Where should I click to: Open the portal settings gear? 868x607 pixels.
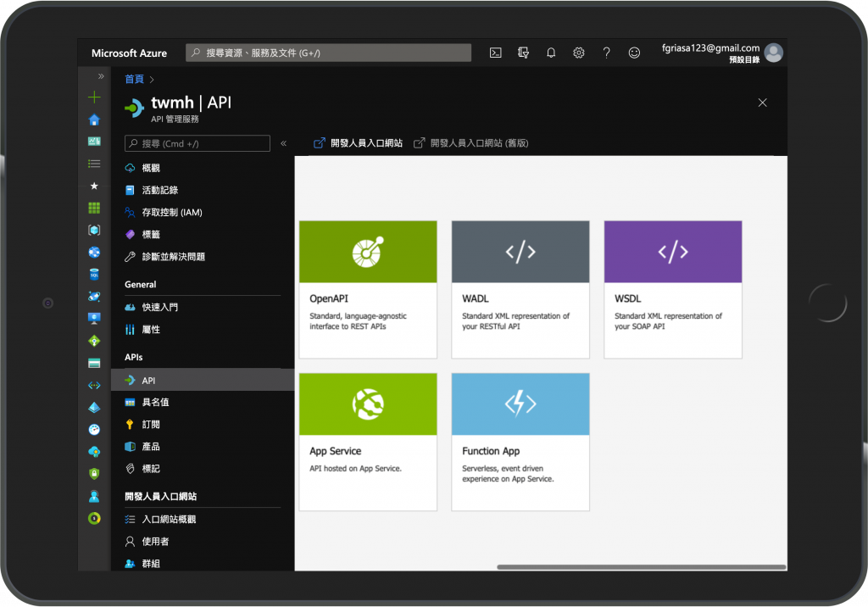[x=578, y=53]
